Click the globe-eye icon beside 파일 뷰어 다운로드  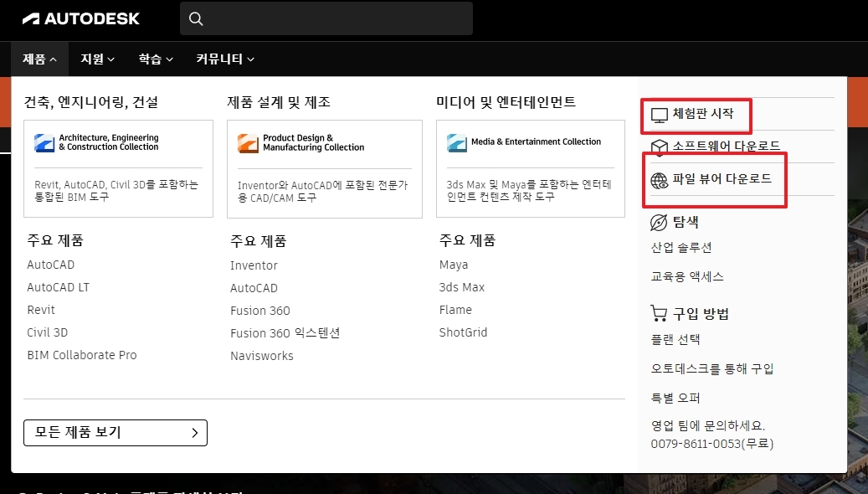point(660,181)
